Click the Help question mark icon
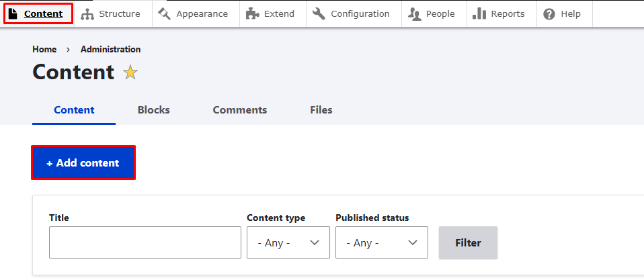This screenshot has width=644, height=278. (x=549, y=14)
